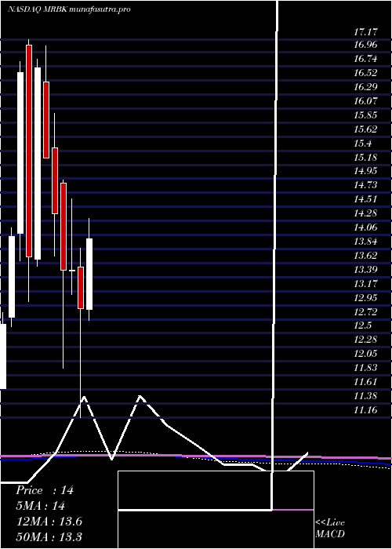Select the 17.17 price axis label

click(365, 32)
